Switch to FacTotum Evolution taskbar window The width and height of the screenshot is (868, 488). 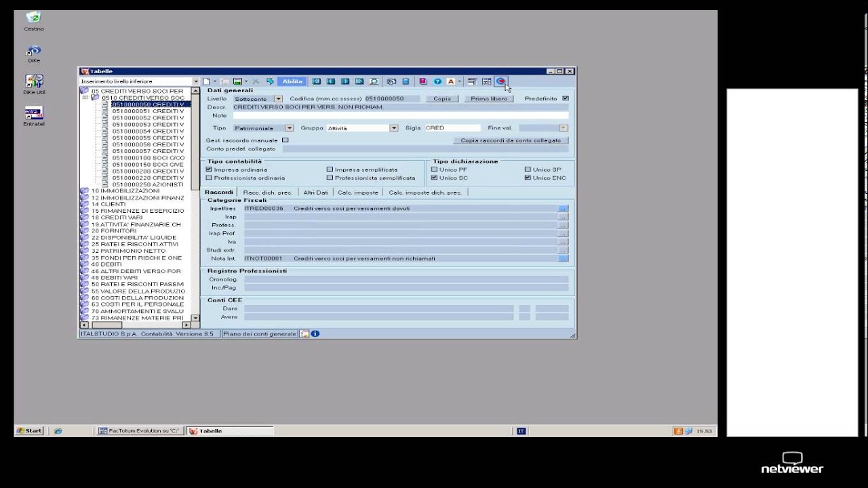140,431
